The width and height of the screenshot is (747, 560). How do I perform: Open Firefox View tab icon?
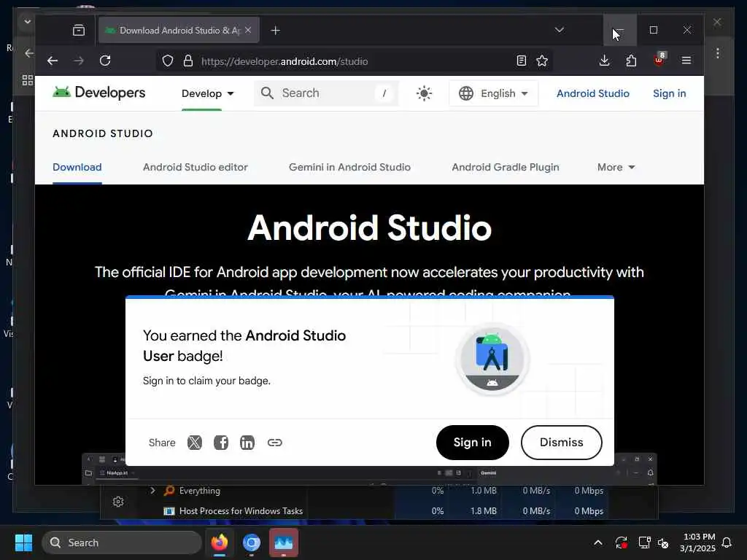[x=79, y=31]
